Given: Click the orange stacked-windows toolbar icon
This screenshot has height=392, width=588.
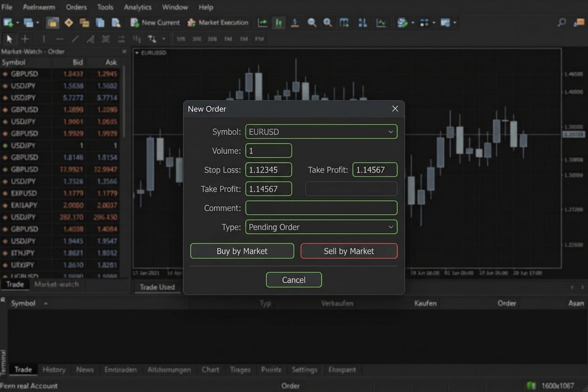Looking at the screenshot, I should 84,23.
